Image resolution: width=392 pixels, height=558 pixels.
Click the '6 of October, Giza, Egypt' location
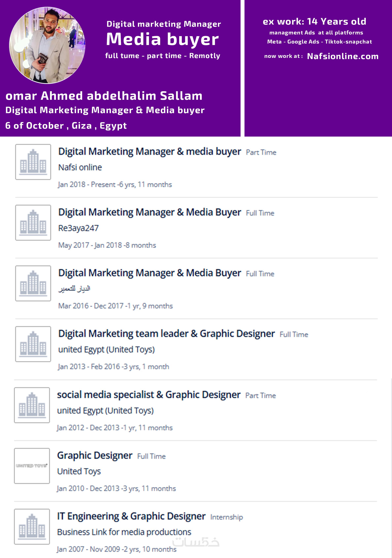pyautogui.click(x=66, y=126)
